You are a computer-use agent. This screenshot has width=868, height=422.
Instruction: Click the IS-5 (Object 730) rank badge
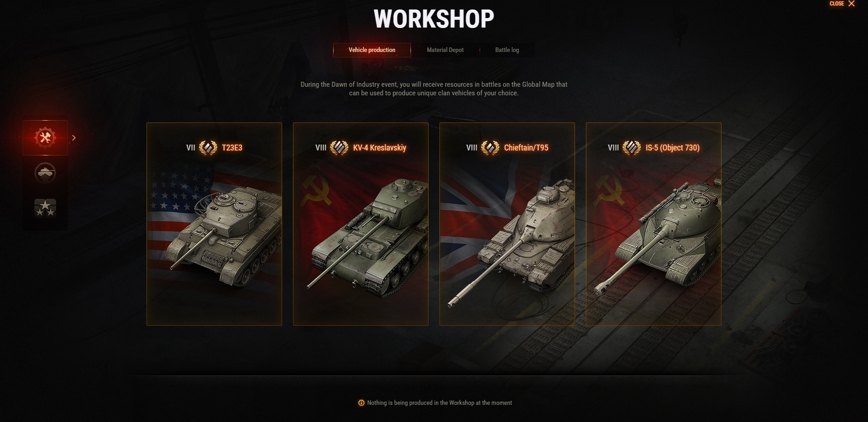pyautogui.click(x=632, y=148)
